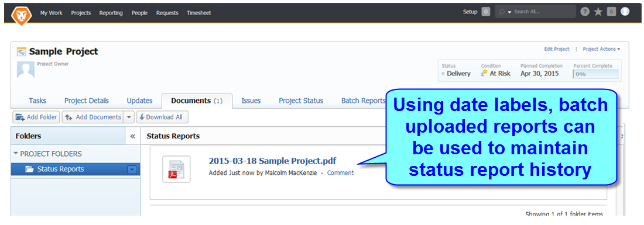
Task: Open the Requests menu
Action: click(167, 13)
